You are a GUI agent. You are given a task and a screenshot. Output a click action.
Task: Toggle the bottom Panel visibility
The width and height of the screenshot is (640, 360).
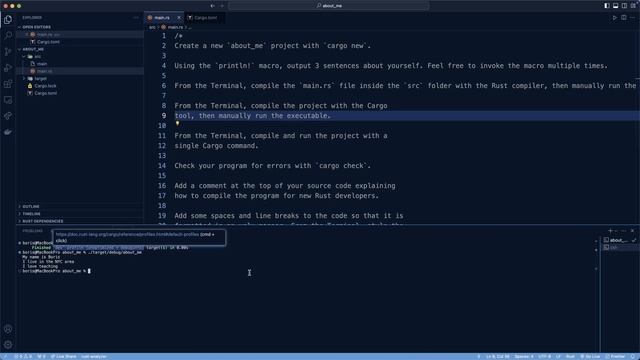pyautogui.click(x=616, y=6)
